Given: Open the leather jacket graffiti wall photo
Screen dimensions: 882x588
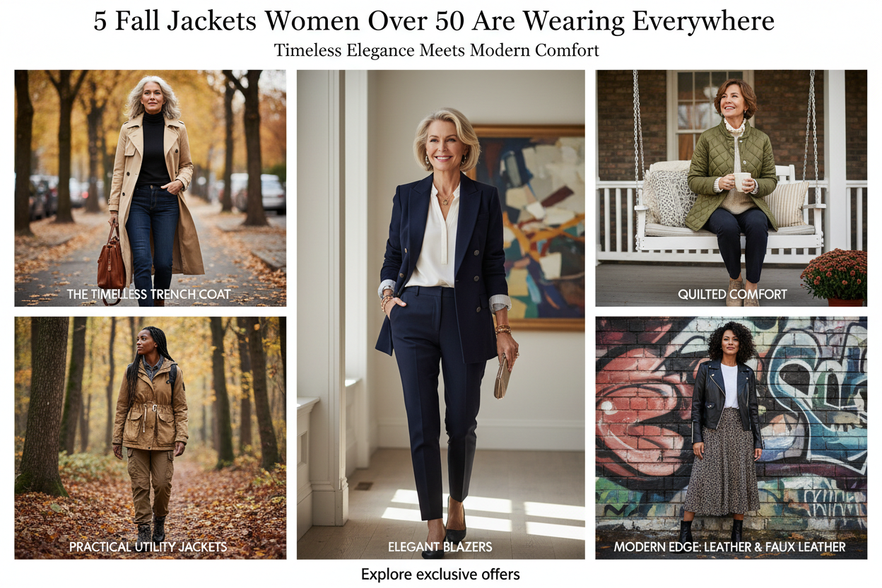Looking at the screenshot, I should (x=731, y=437).
